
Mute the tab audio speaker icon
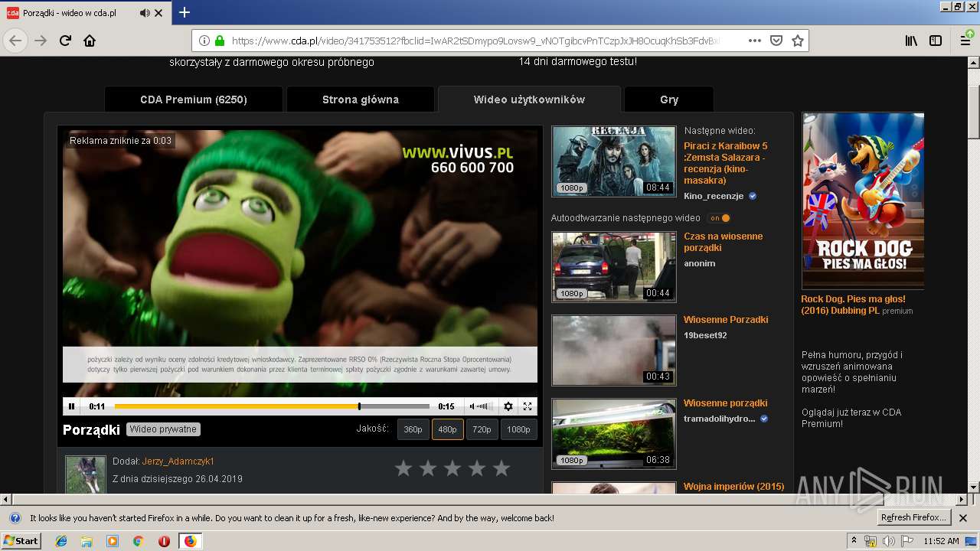click(x=145, y=13)
